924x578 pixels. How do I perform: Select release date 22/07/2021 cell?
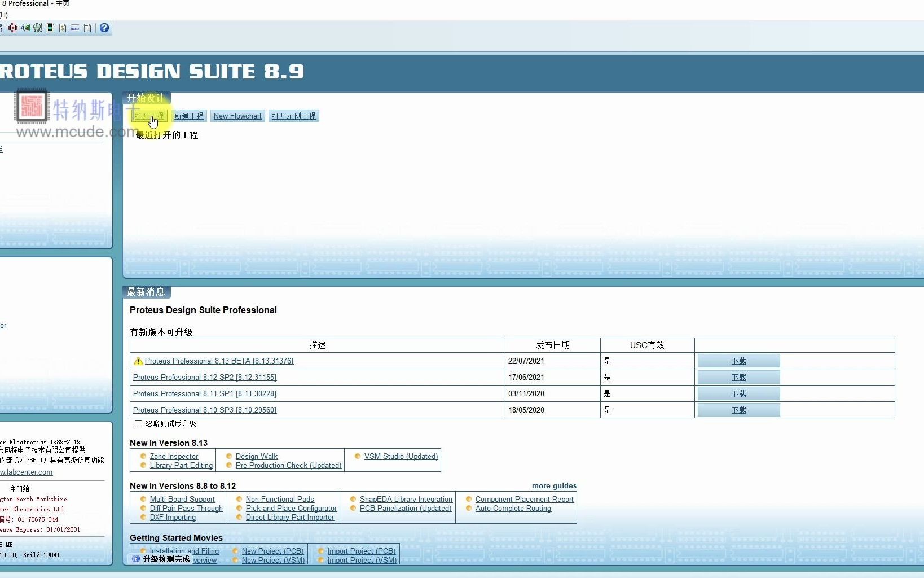pos(553,361)
